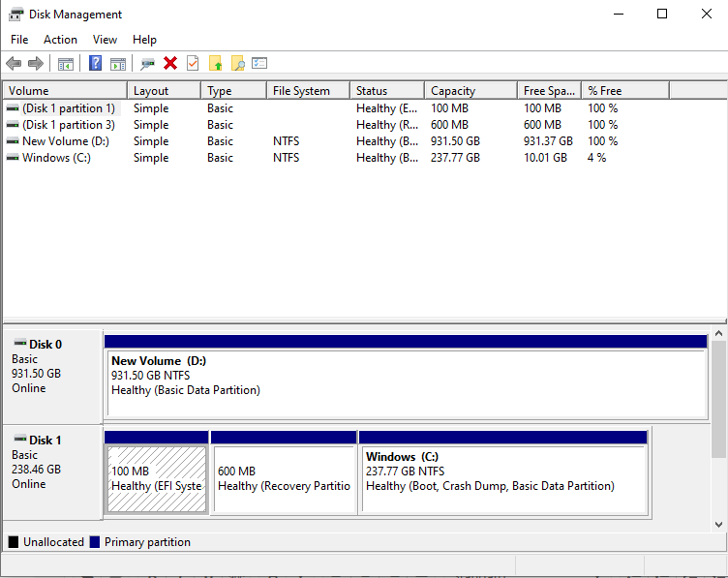Select the Disk 0 label panel
Viewport: 728px width, 578px height.
pos(52,377)
